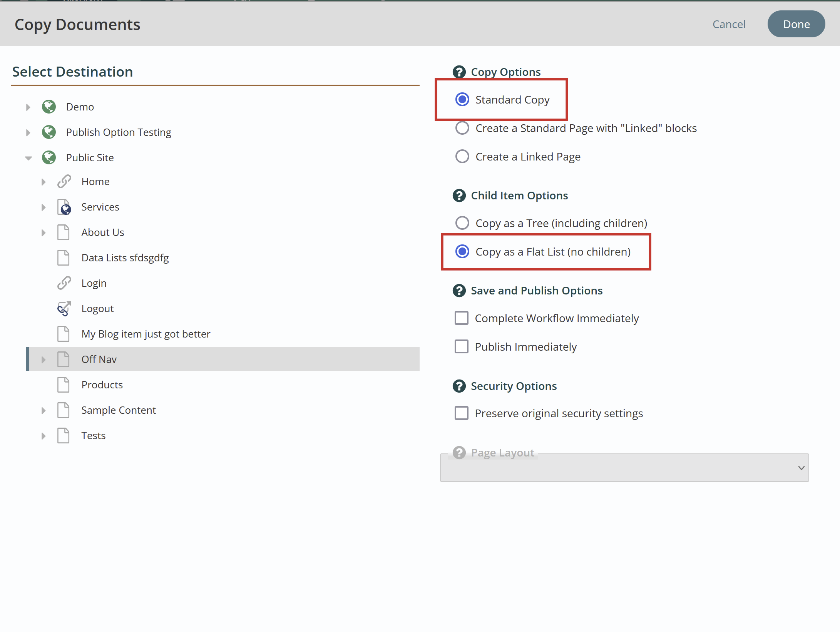
Task: Click the Logout external link icon
Action: [x=64, y=308]
